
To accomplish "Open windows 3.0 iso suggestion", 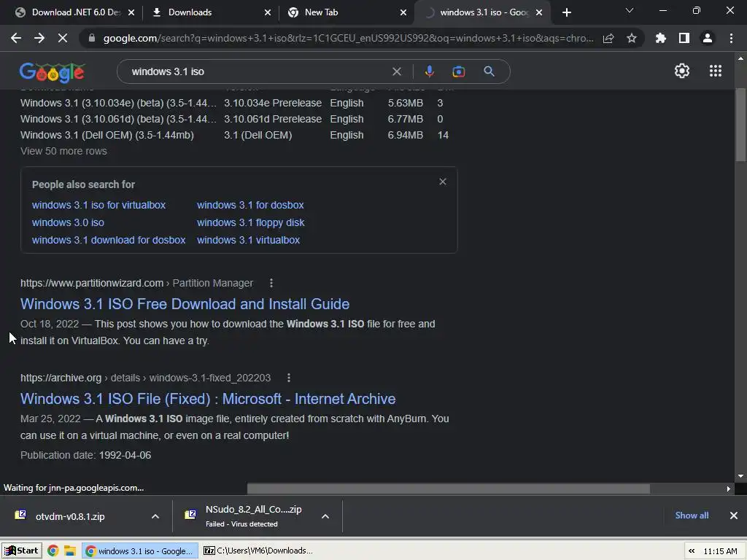I will pyautogui.click(x=68, y=222).
